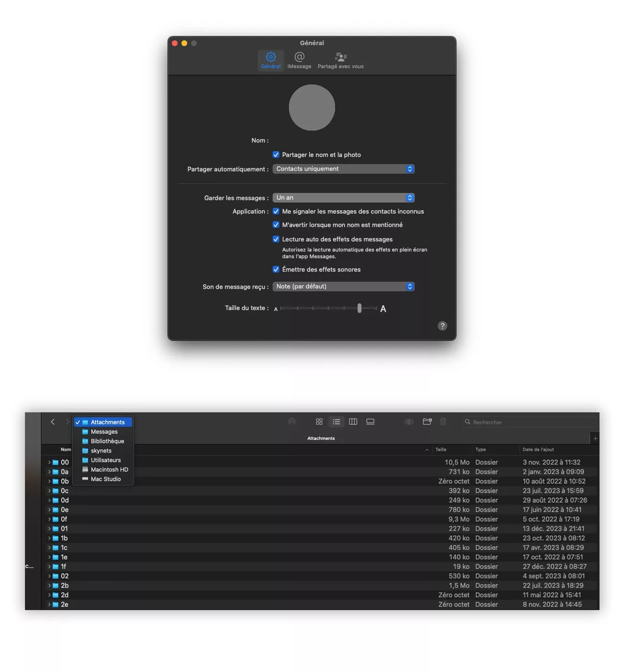Toggle Lecture auto des effets des messages

pos(276,239)
